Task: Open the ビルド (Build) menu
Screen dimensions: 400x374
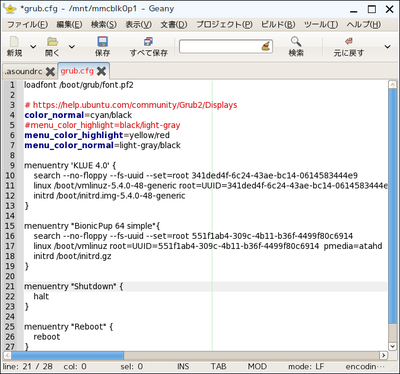Action: coord(278,25)
